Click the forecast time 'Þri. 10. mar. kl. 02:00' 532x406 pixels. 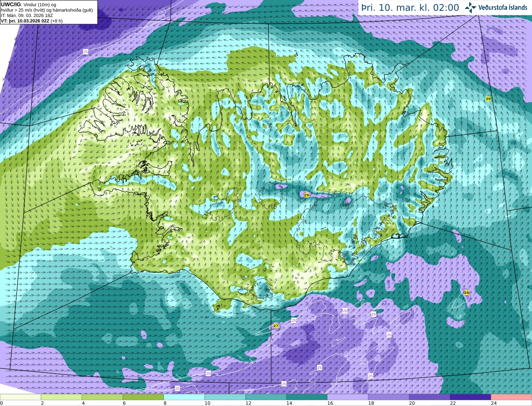point(410,7)
